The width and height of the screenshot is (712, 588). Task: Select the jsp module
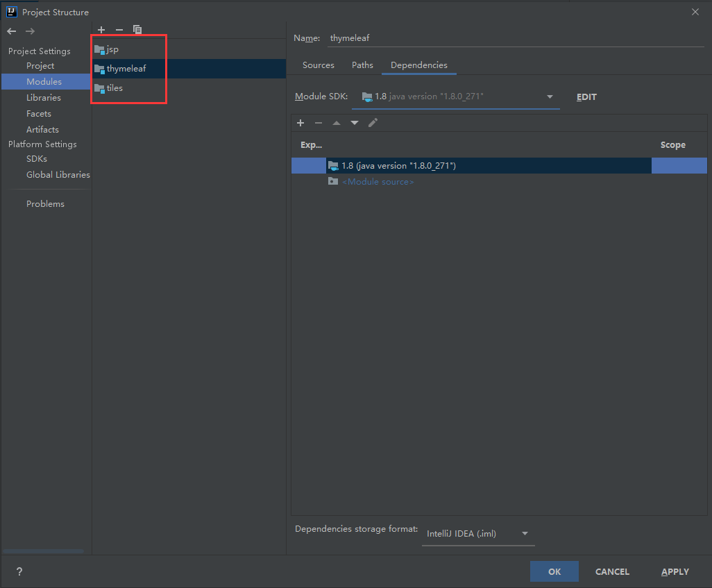189,49
